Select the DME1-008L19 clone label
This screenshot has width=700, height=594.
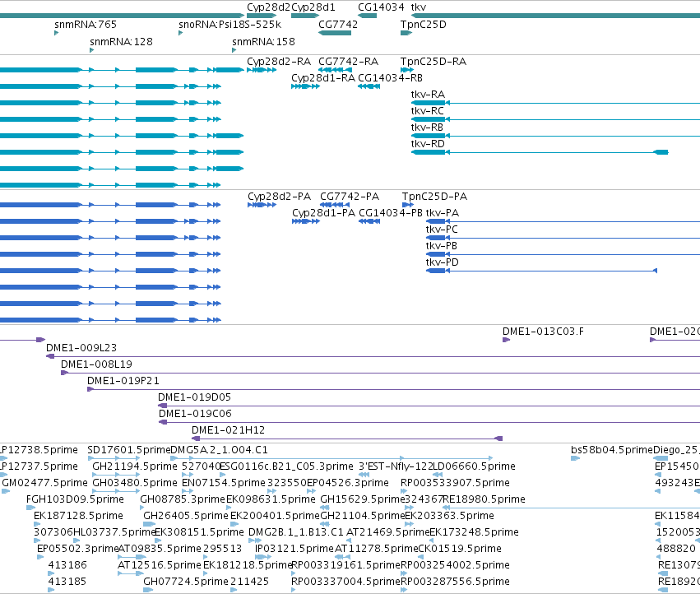pos(96,364)
